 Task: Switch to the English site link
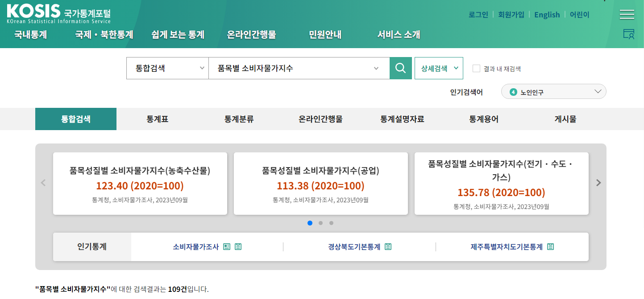click(x=547, y=15)
